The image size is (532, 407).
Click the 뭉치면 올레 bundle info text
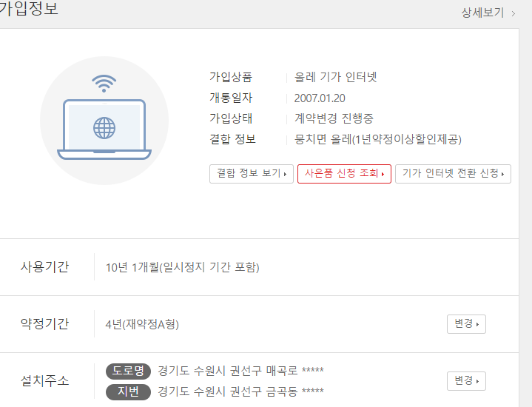377,139
